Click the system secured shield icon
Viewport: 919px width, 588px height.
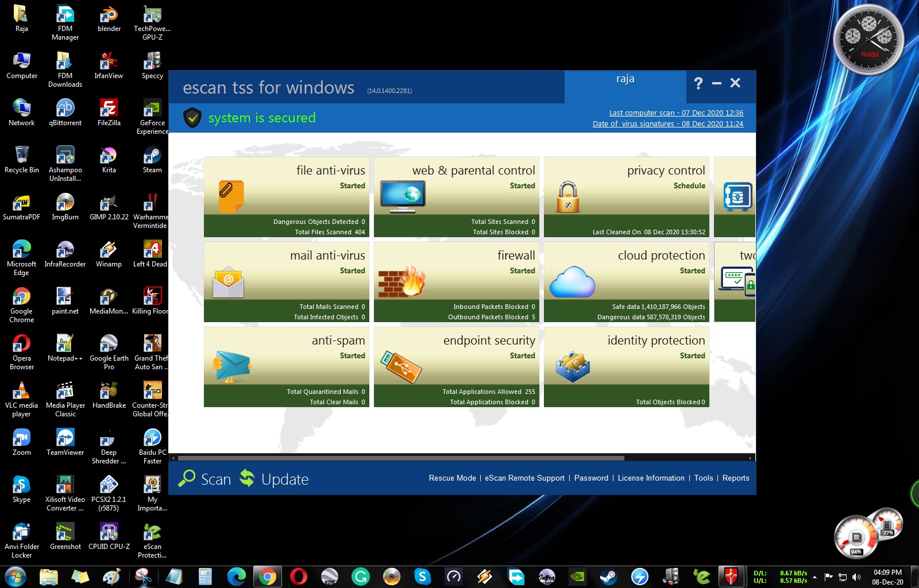tap(192, 118)
